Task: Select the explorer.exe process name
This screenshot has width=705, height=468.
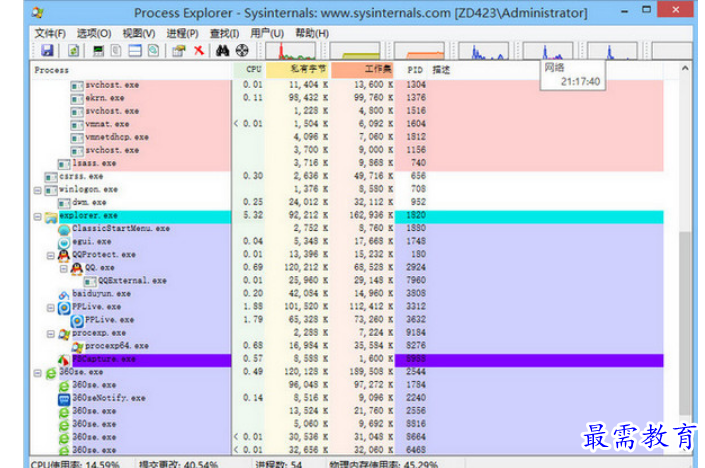Action: click(89, 215)
